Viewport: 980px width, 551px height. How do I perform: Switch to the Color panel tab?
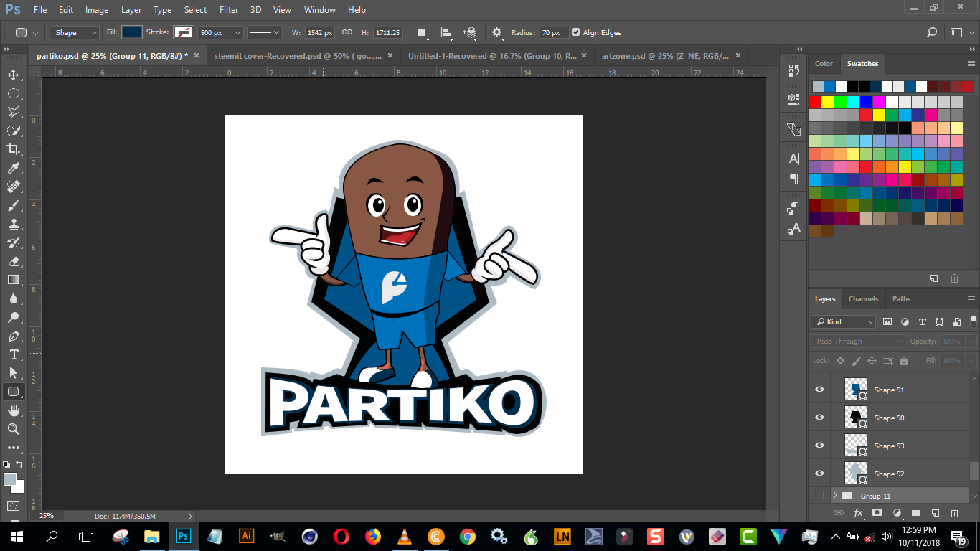[x=824, y=63]
